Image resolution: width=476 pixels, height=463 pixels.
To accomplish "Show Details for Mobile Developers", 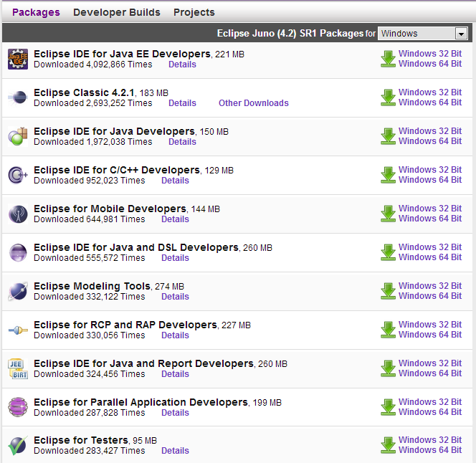I will click(175, 219).
